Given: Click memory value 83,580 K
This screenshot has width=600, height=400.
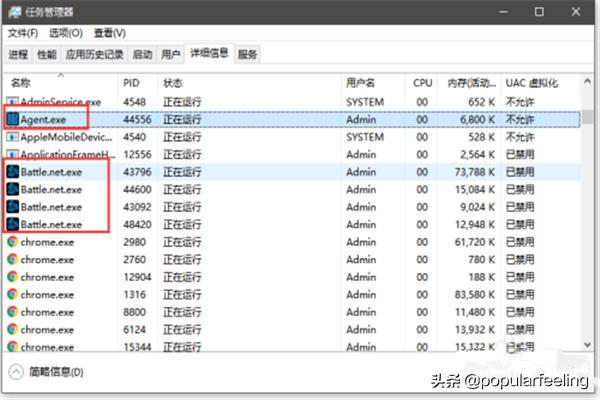Looking at the screenshot, I should coord(475,294).
